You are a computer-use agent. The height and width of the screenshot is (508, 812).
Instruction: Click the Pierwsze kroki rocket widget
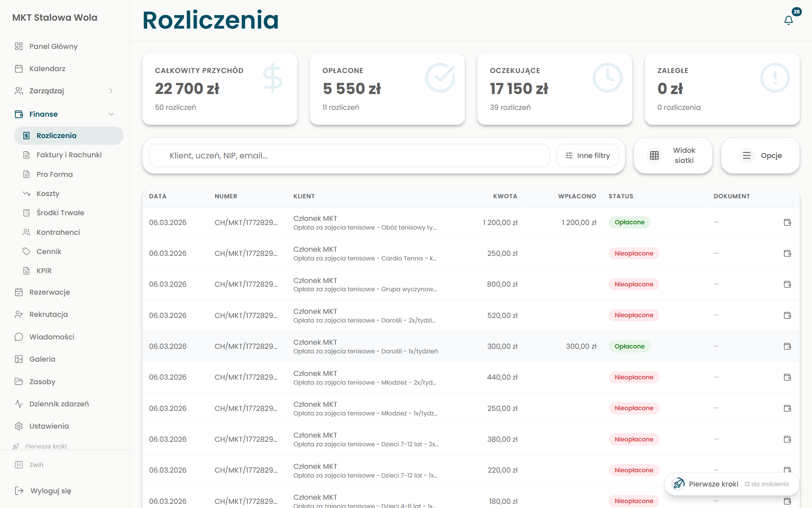point(732,484)
